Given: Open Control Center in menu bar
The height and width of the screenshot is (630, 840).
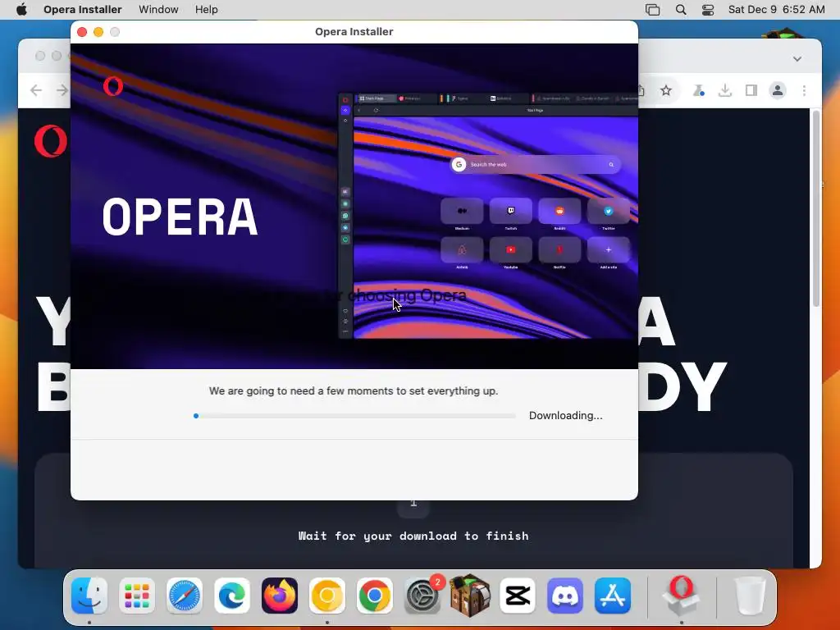Looking at the screenshot, I should [708, 10].
